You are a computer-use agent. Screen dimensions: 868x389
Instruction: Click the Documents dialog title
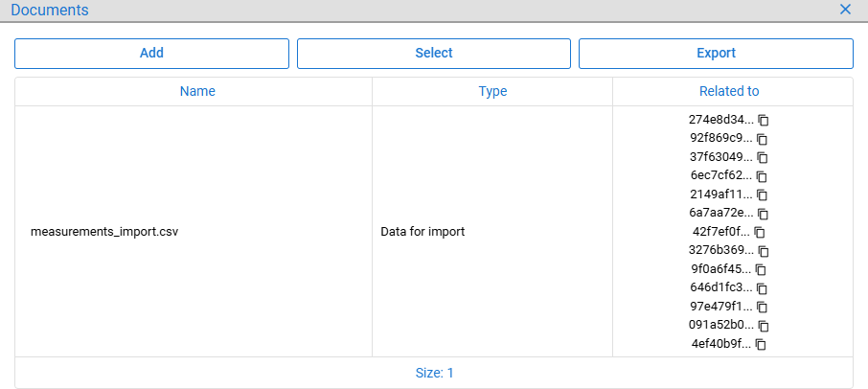(x=50, y=10)
